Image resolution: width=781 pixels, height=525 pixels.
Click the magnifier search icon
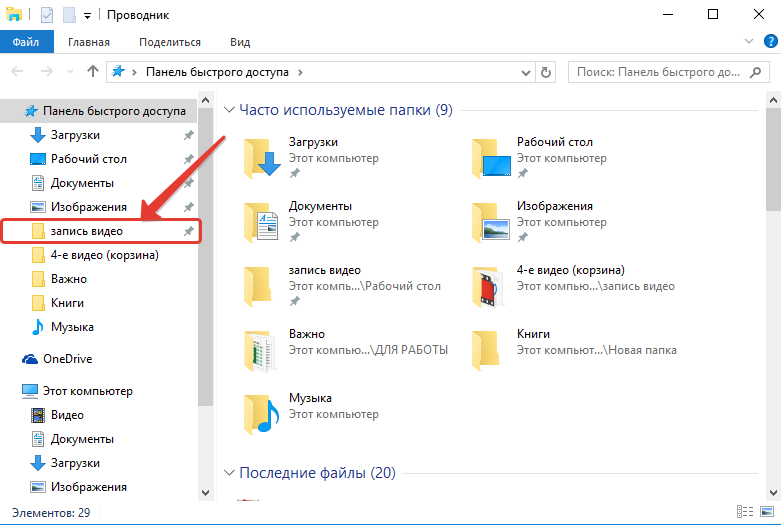[755, 72]
